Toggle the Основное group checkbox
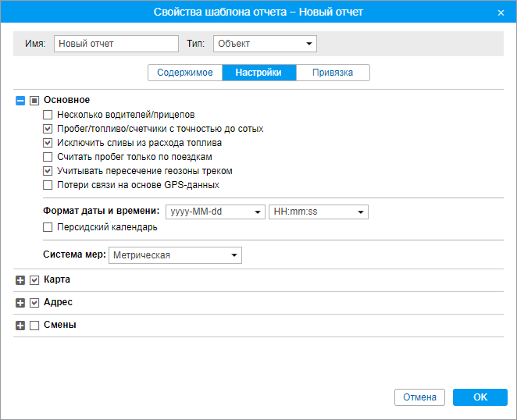517x420 pixels. [x=34, y=101]
